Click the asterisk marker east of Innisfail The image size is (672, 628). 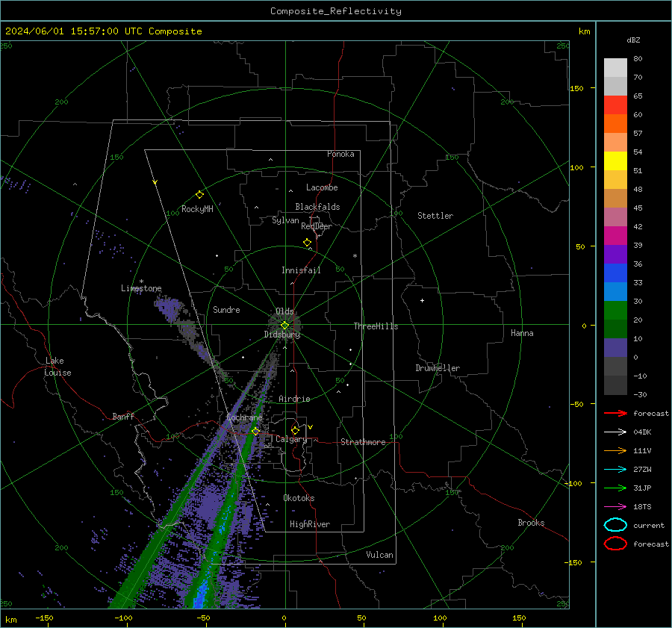[x=355, y=256]
